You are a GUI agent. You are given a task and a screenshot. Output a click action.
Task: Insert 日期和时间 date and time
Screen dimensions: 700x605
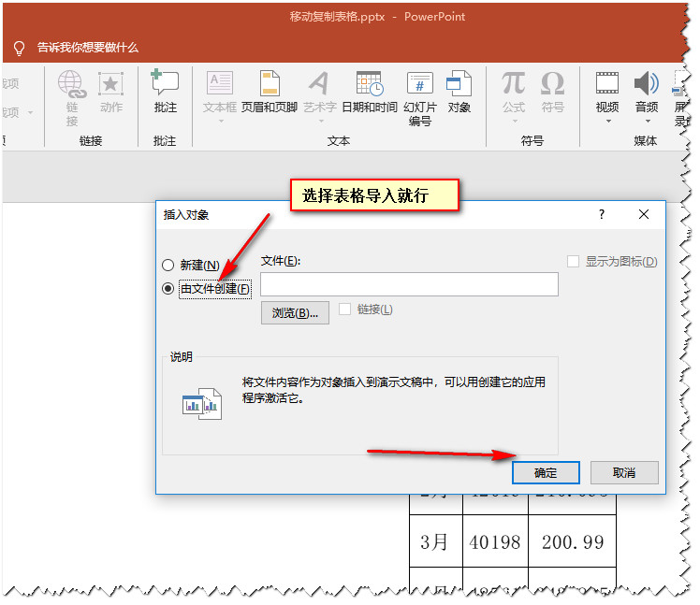[370, 83]
